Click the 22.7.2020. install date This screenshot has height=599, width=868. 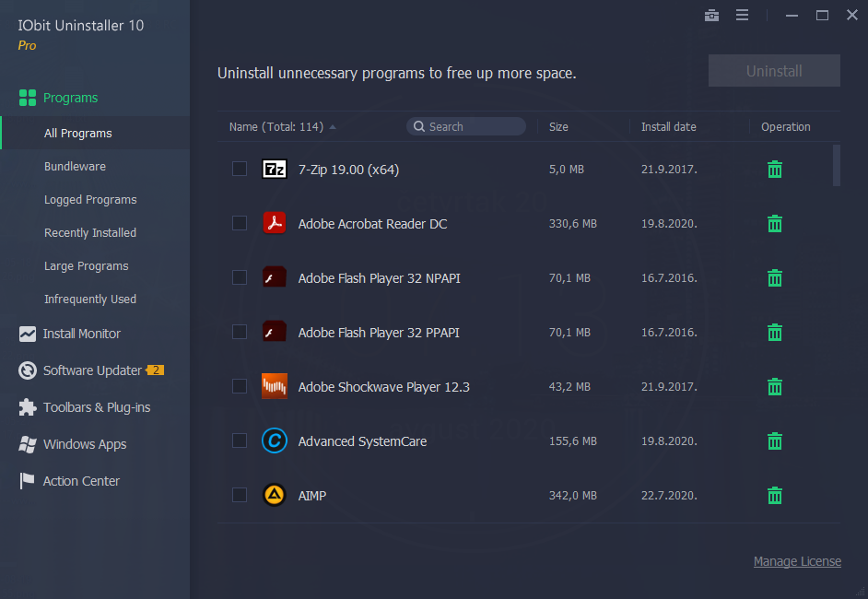pyautogui.click(x=669, y=496)
